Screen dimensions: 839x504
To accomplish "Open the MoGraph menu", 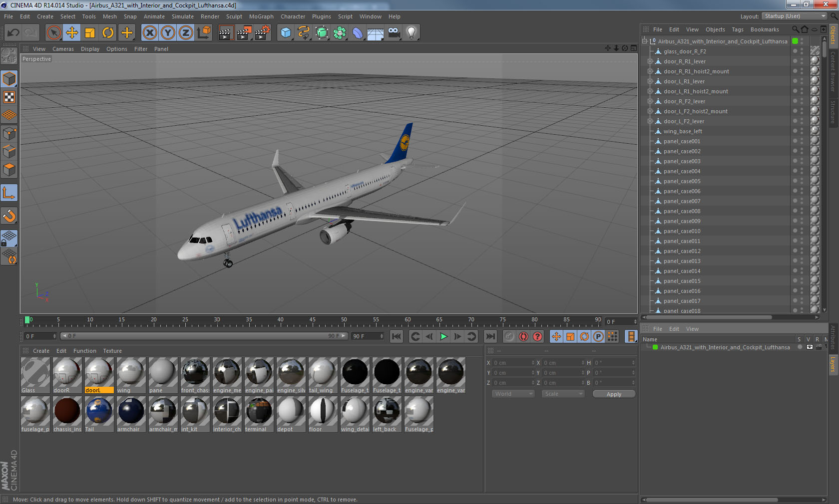I will coord(261,16).
